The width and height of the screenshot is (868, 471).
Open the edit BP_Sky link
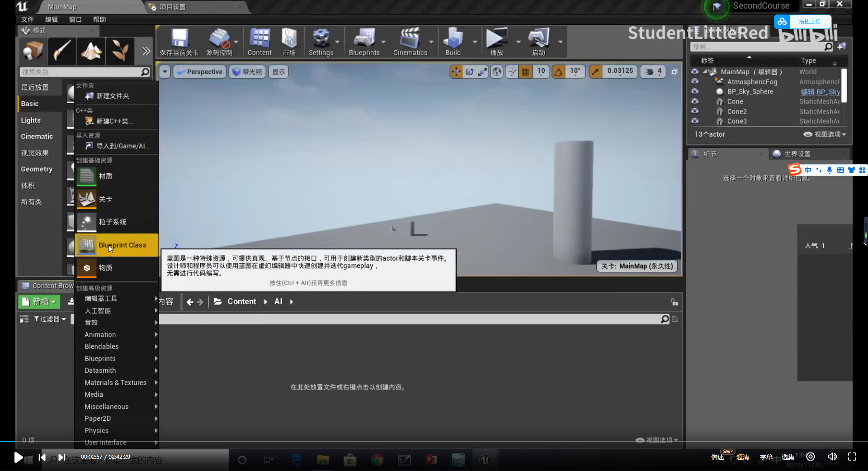(x=820, y=91)
